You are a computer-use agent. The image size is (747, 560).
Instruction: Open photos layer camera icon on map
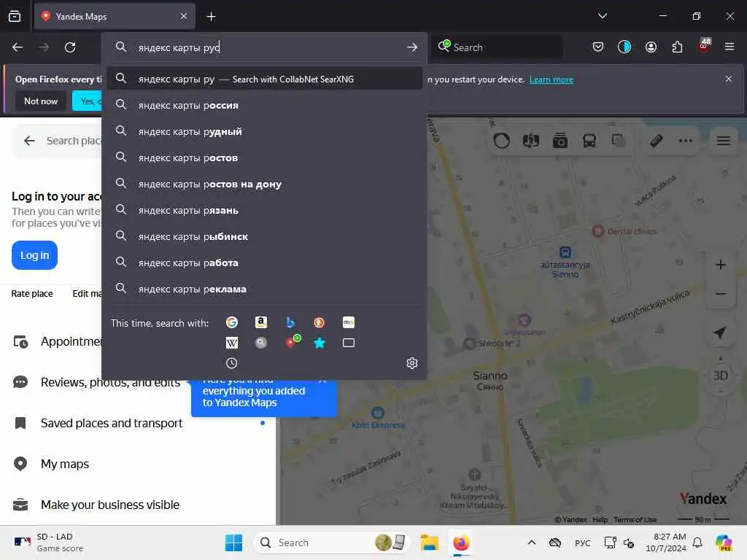pos(560,141)
